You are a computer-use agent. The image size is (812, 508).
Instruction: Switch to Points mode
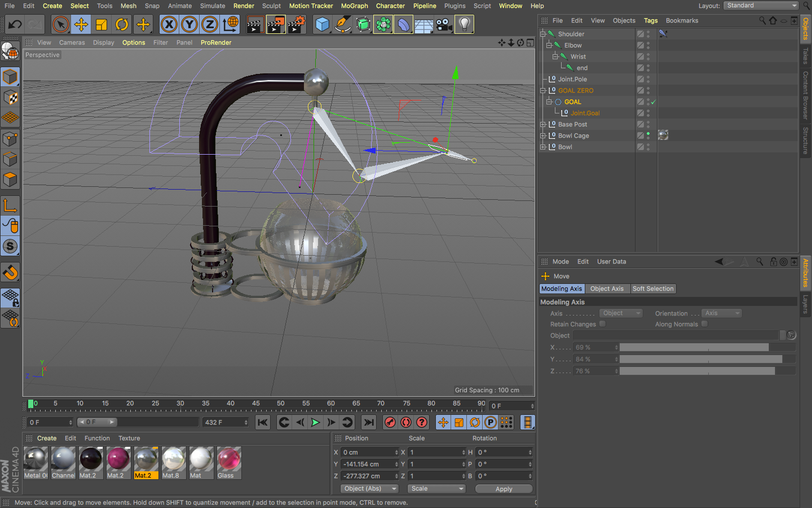[10, 139]
